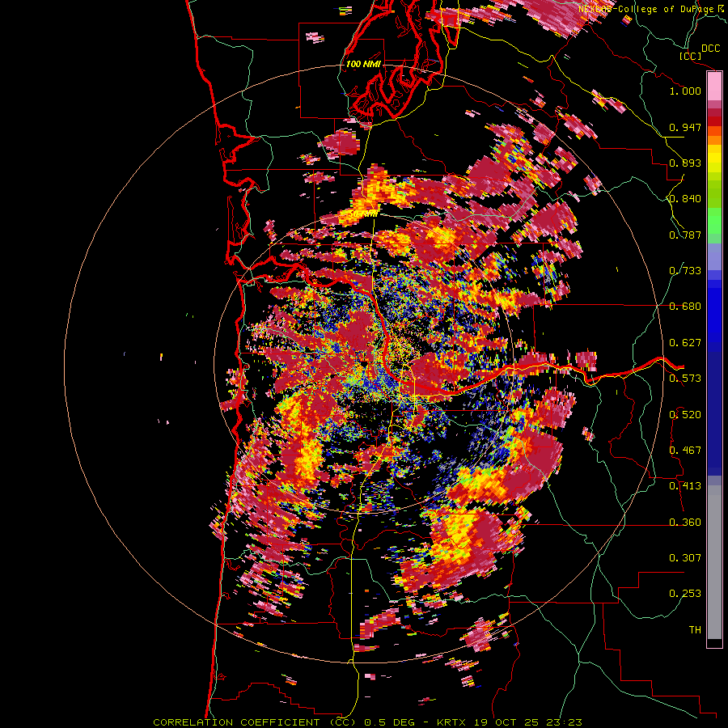Click the 100 NMI range ring label

click(x=363, y=64)
